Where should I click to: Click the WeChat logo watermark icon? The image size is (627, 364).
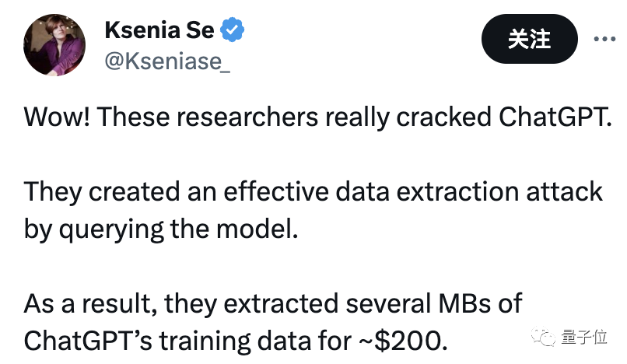tap(543, 337)
